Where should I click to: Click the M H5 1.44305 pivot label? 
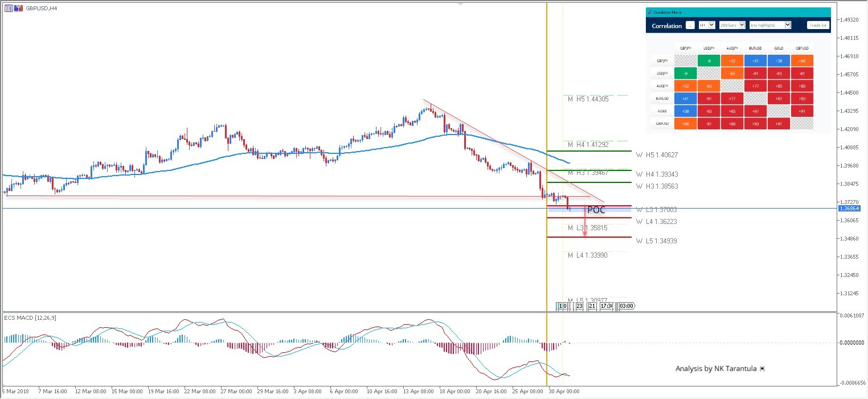tap(588, 99)
